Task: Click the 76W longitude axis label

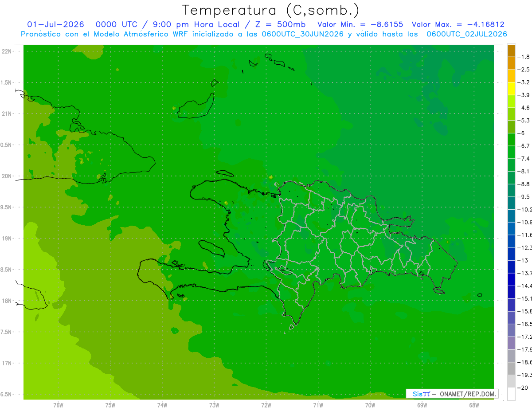Action: 58,405
